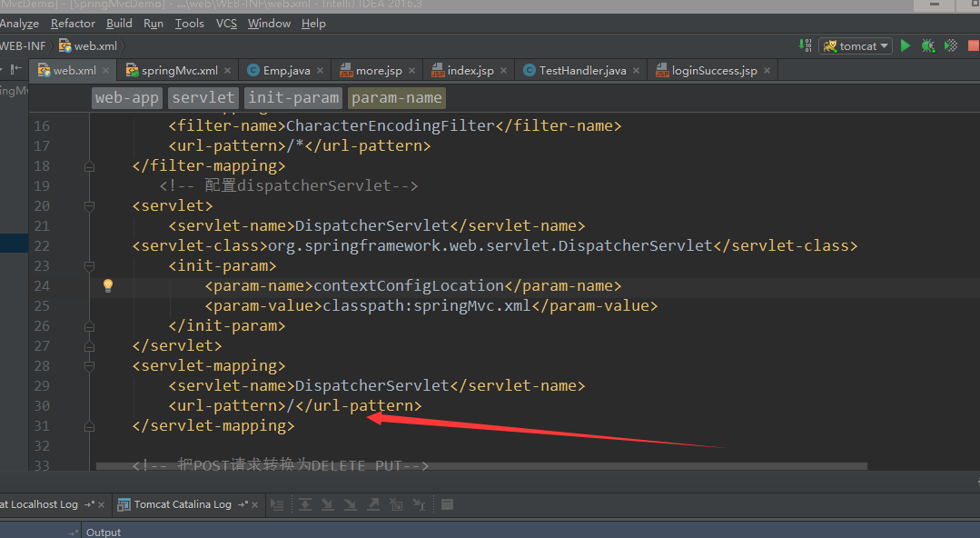Open the Refactor menu

74,23
